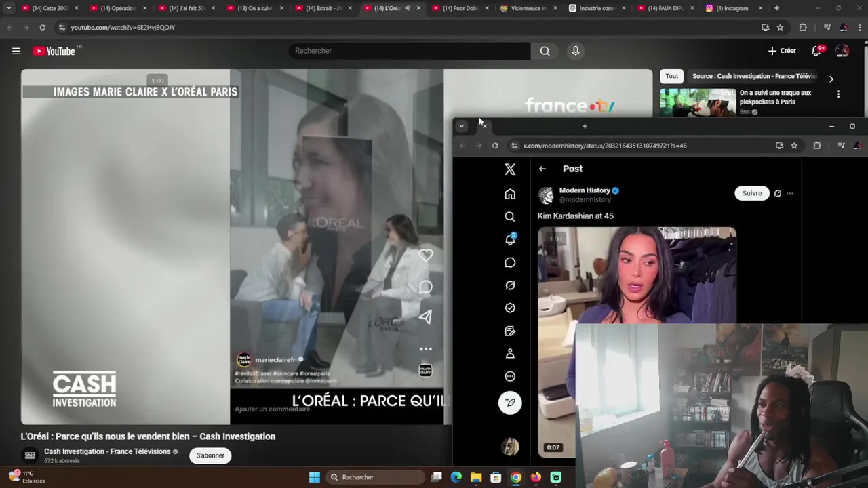Open YouTube notifications bell

coord(816,51)
